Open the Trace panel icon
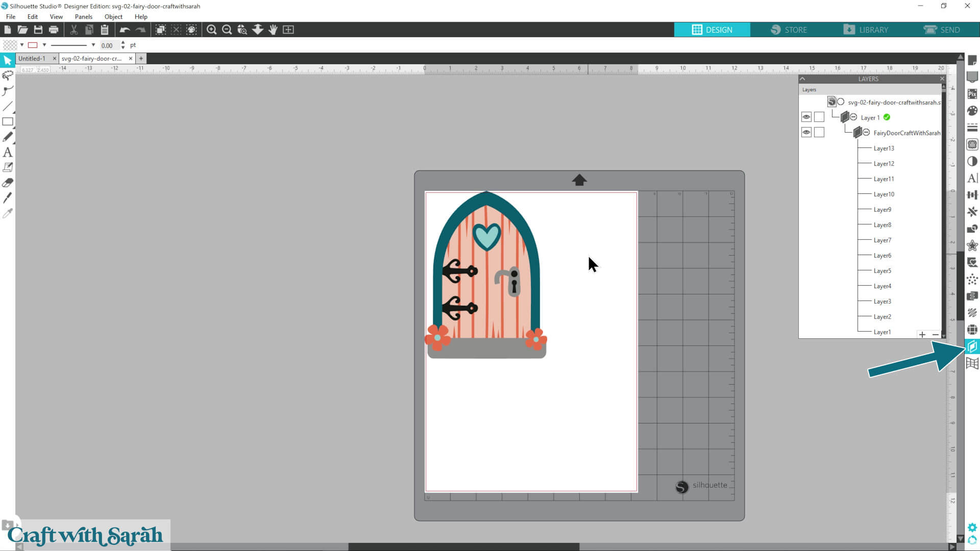Screen dimensions: 980x551 click(972, 262)
